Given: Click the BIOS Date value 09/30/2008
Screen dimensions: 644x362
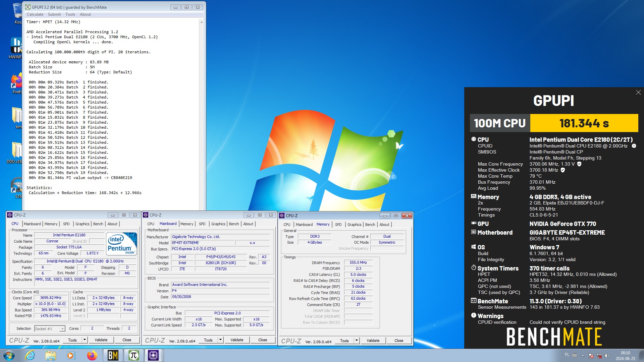Looking at the screenshot, I should tap(220, 297).
